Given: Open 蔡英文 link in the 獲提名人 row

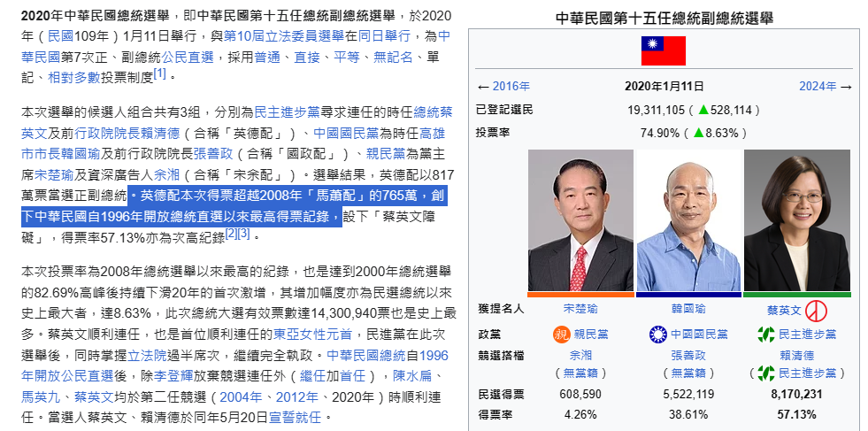Looking at the screenshot, I should click(x=785, y=311).
